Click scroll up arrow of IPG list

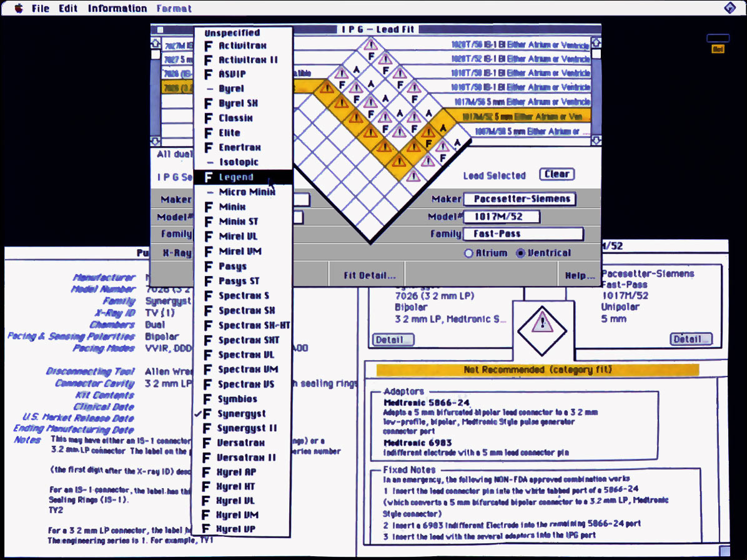tap(156, 43)
